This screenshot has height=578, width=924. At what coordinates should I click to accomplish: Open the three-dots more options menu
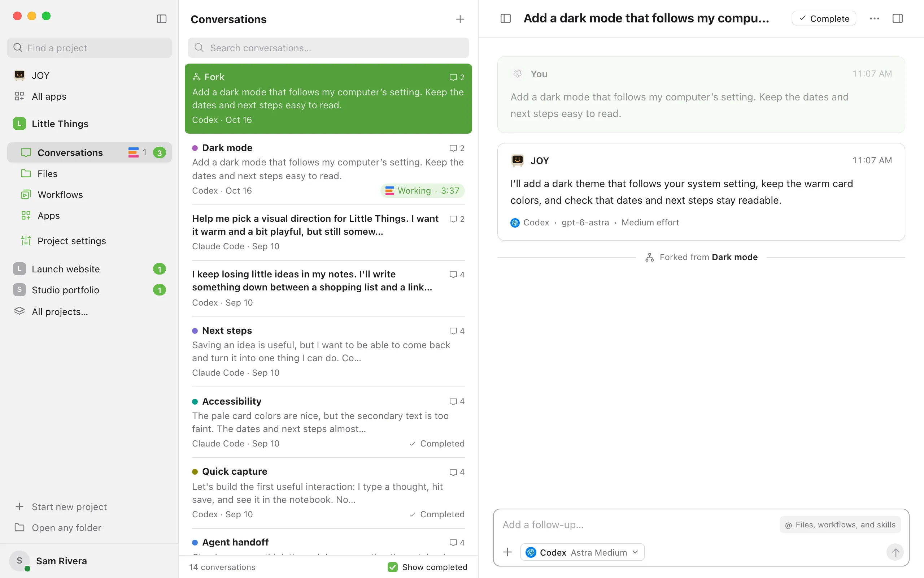click(874, 18)
